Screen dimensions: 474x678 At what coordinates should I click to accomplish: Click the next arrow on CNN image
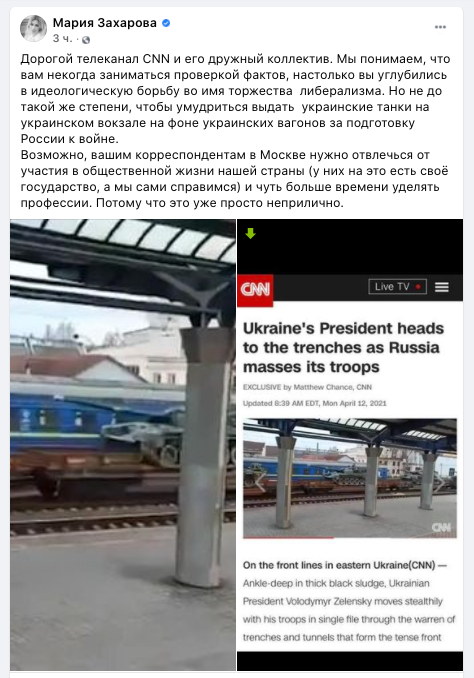(x=440, y=483)
